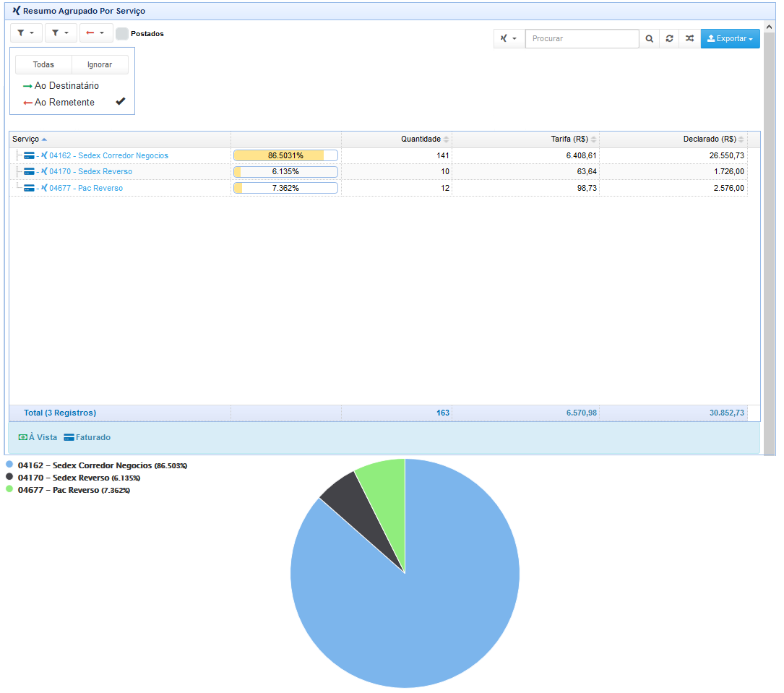Image resolution: width=784 pixels, height=693 pixels.
Task: Click the shuffle arrows icon
Action: point(689,38)
